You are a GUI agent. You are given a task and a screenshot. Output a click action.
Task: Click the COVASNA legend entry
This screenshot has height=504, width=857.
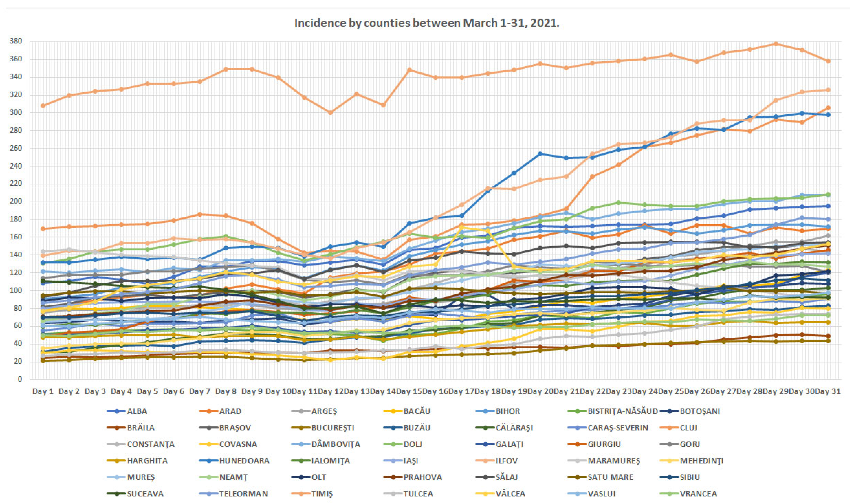238,444
